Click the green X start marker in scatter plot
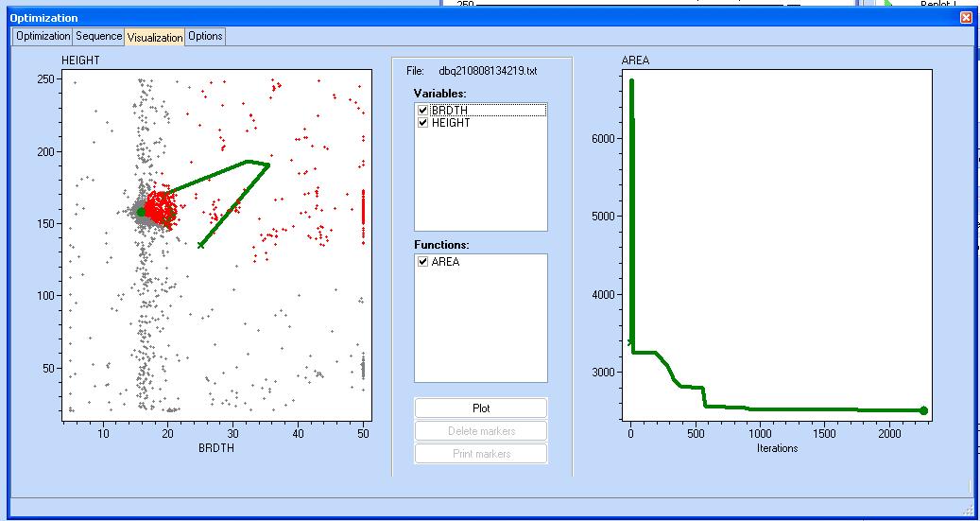Screen dimensions: 980x521 (200, 245)
